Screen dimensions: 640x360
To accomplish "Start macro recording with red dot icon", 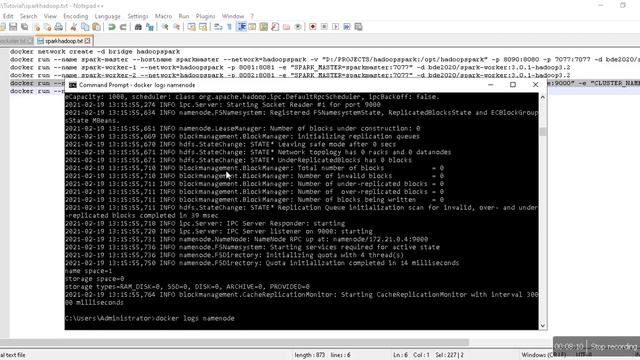I will (313, 27).
